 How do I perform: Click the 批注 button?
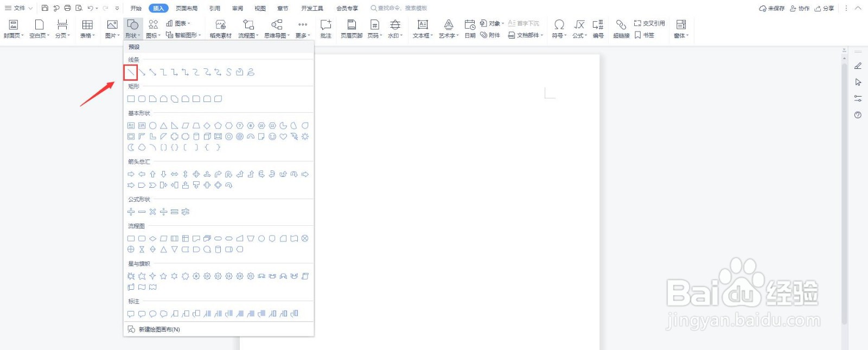coord(325,29)
